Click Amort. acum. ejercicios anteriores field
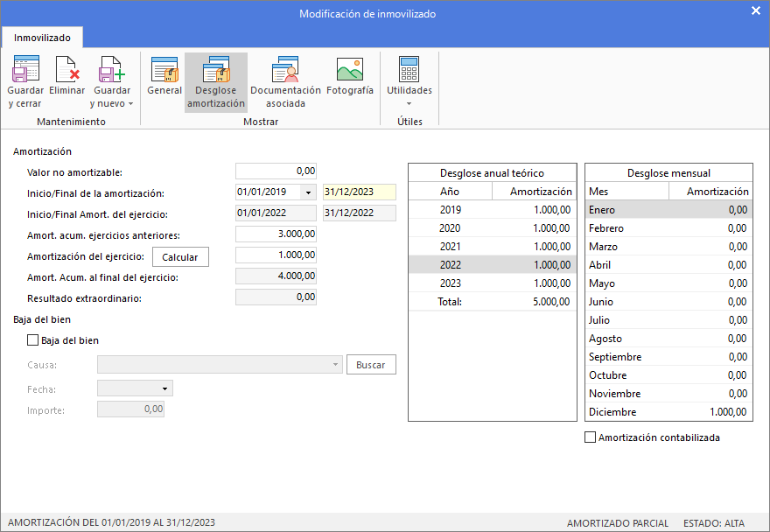 276,234
